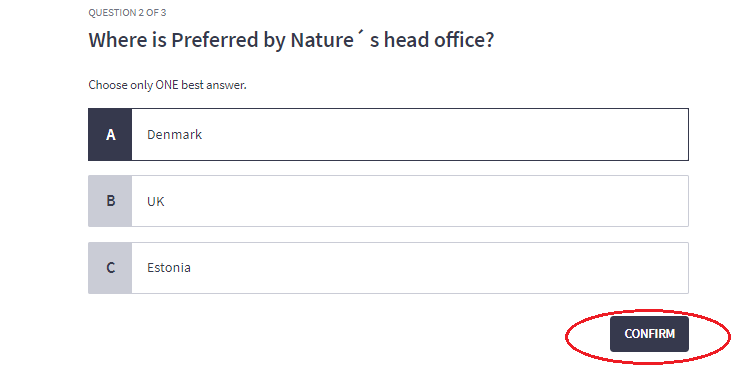The width and height of the screenshot is (748, 385).
Task: Click the grey "C" letter badge
Action: [110, 268]
